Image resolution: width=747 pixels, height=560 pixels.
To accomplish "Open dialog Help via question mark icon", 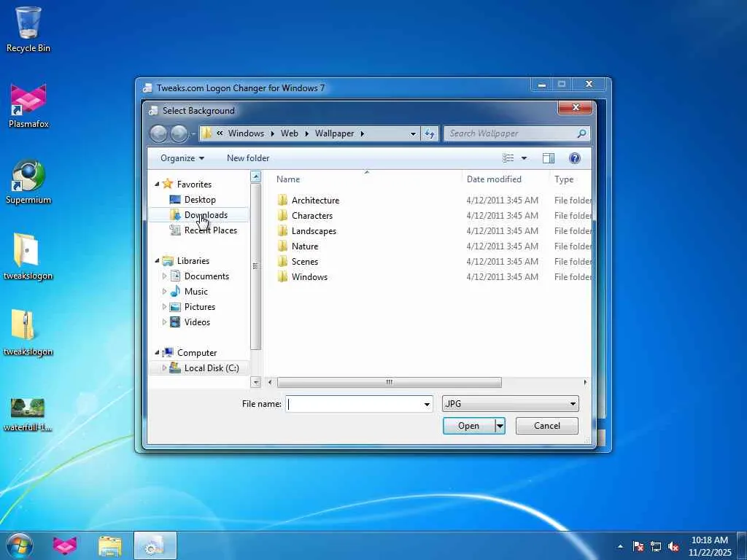I will (575, 158).
